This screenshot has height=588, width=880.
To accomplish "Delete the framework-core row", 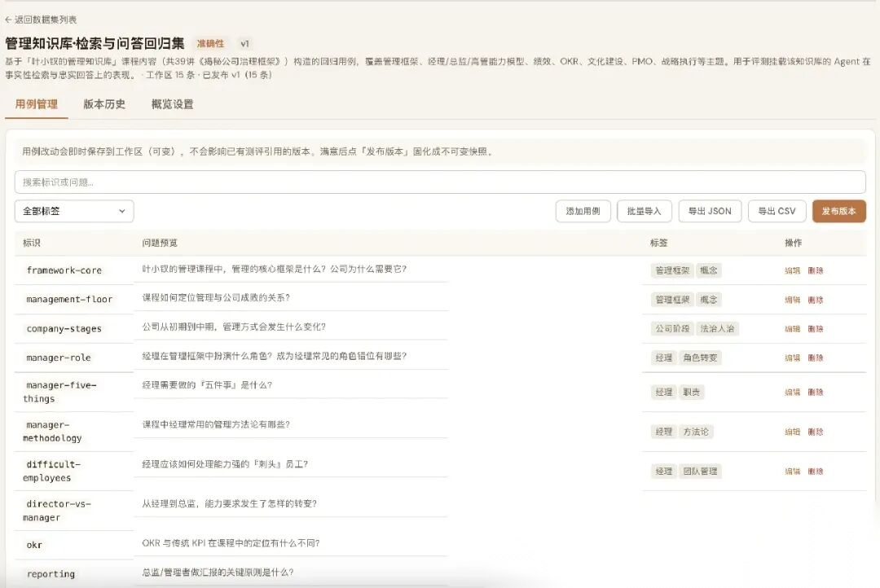I will pyautogui.click(x=816, y=270).
